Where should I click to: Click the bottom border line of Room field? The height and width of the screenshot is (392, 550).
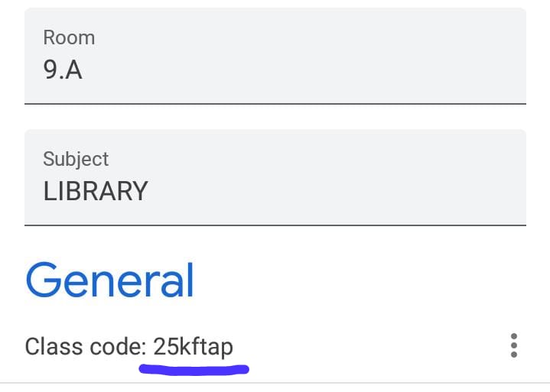[275, 104]
